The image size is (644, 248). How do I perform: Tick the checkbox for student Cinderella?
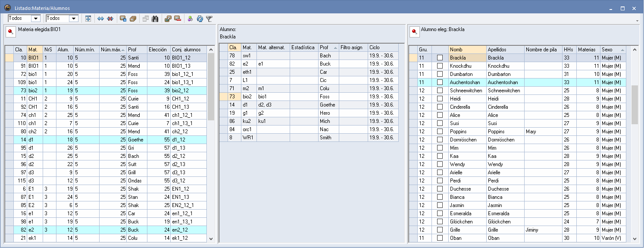[x=440, y=107]
